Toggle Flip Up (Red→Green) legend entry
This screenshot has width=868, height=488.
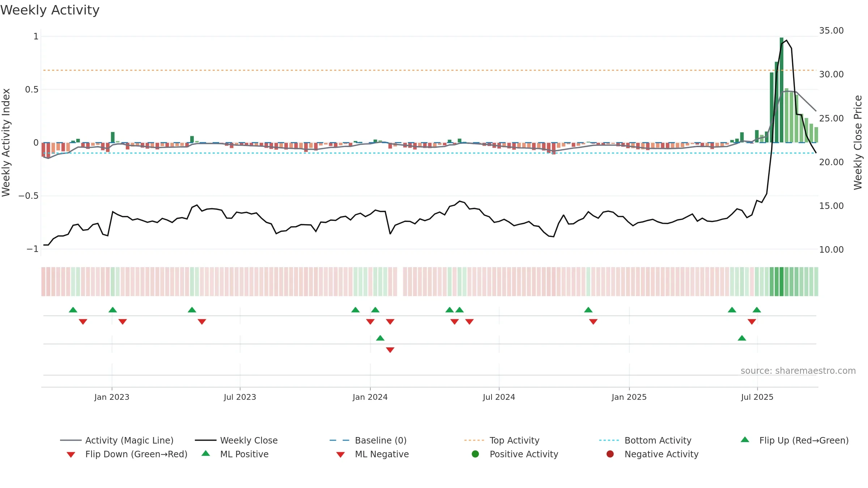pyautogui.click(x=795, y=440)
